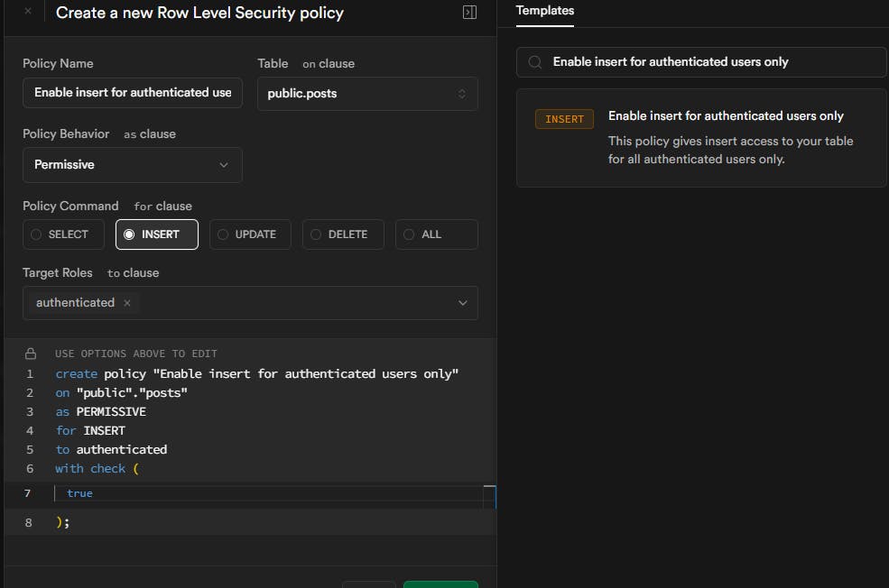Click code line 'on "public"."posts"'
Screen dimensions: 889x588
[x=121, y=393]
